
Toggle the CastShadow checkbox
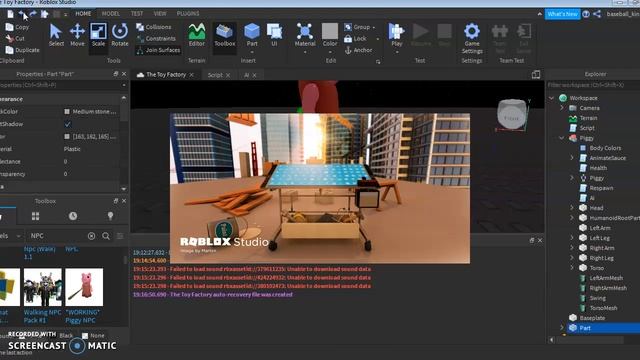tap(67, 124)
